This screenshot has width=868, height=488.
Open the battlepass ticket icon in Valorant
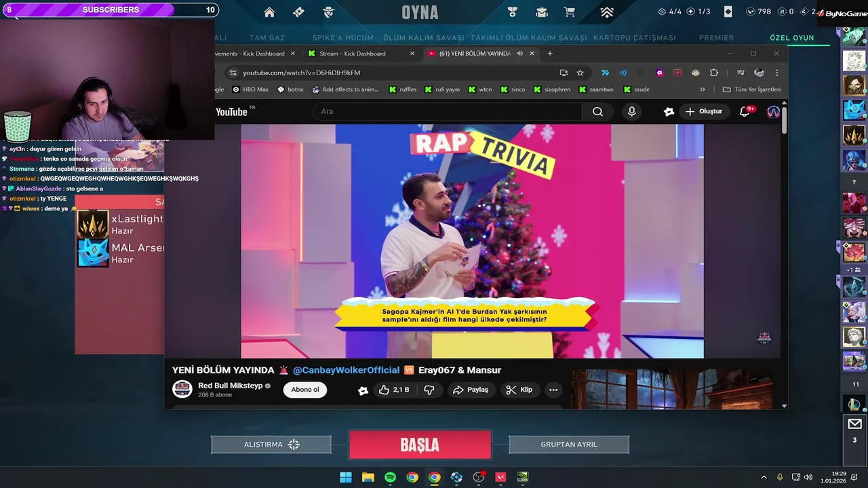click(299, 12)
